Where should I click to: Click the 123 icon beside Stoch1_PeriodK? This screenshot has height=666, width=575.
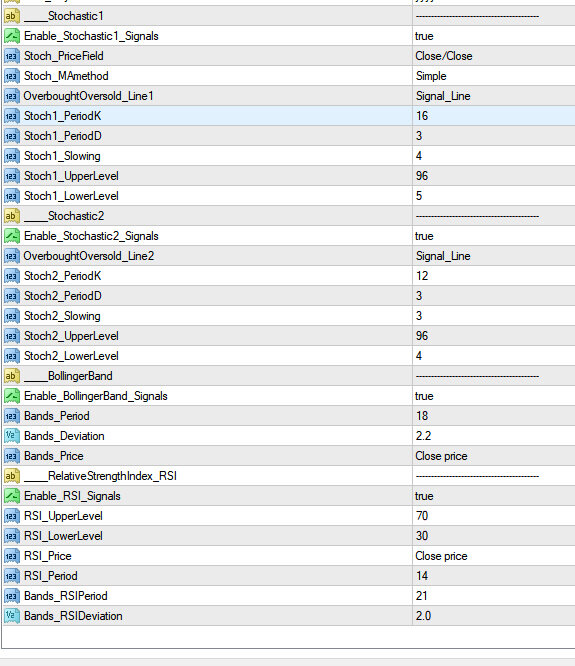coord(12,116)
